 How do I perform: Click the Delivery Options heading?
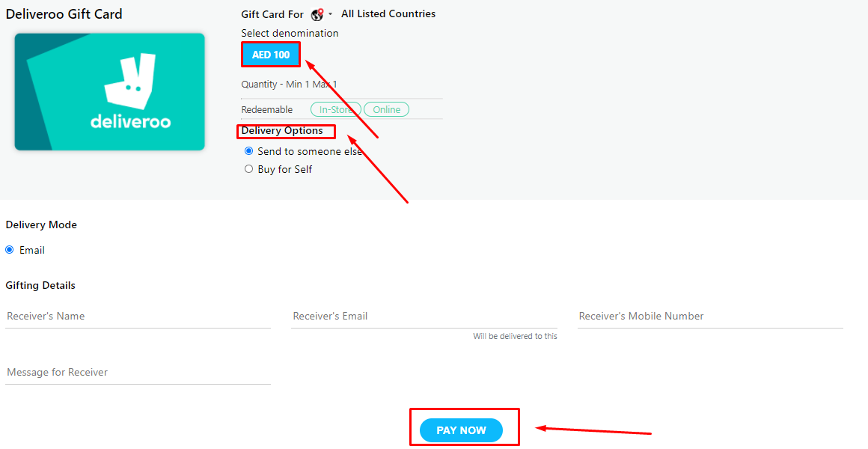[x=286, y=131]
